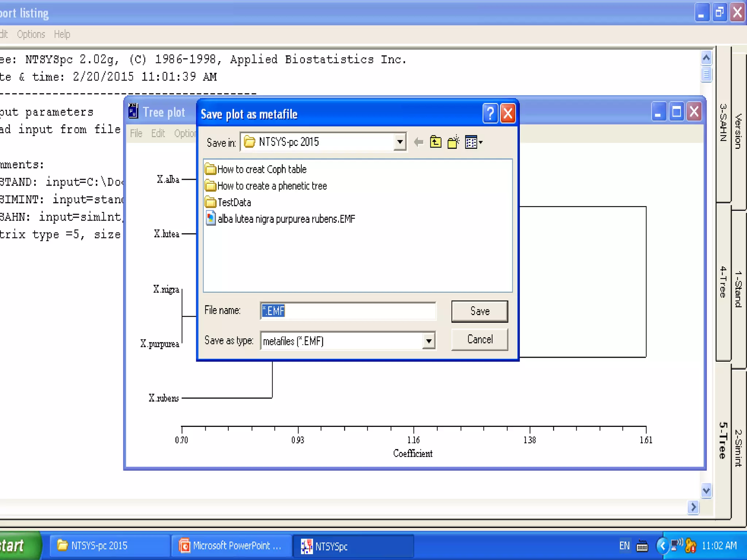747x560 pixels.
Task: Click the Back arrow in save dialog
Action: click(x=418, y=142)
